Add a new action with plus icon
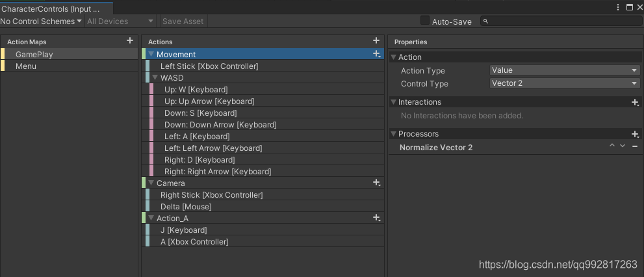Screen dimensions: 644x277 (x=376, y=41)
